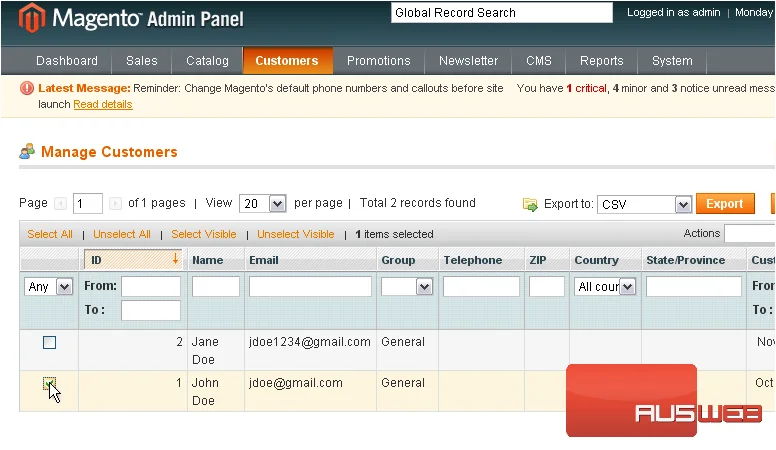Click the critical message warning icon
This screenshot has height=450, width=776.
[x=27, y=88]
